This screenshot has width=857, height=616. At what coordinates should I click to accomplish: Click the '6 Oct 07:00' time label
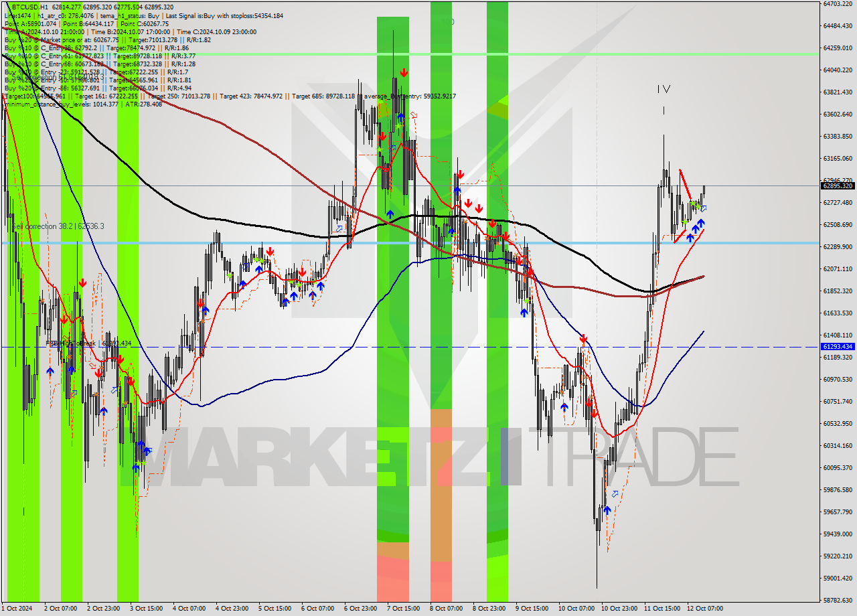318,609
